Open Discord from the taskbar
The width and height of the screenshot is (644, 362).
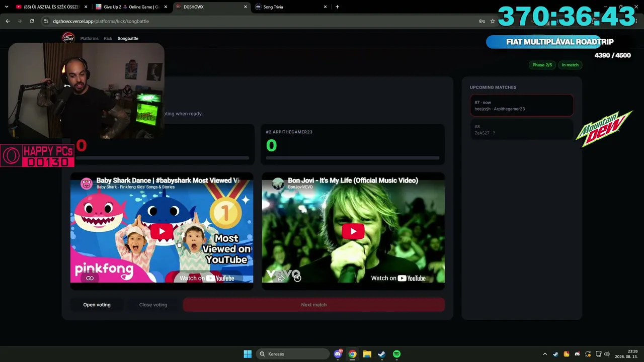click(x=338, y=354)
